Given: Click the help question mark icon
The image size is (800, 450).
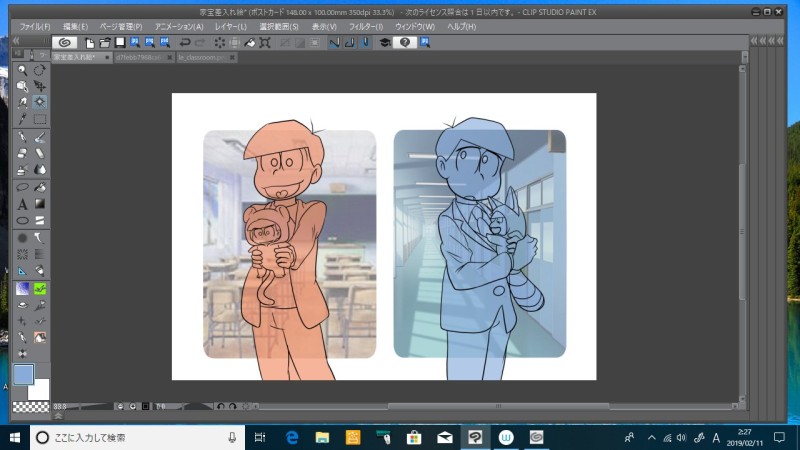Looking at the screenshot, I should pos(403,43).
